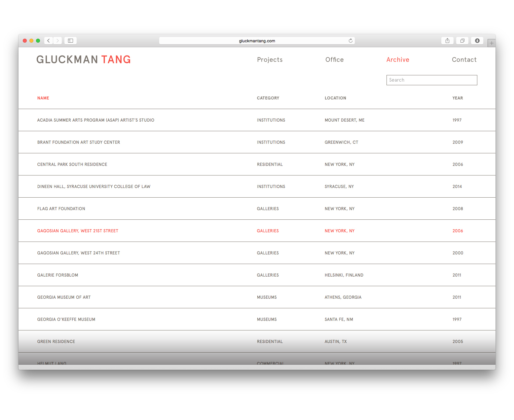Sort the archive by Location column
The image size is (514, 420).
pos(336,98)
